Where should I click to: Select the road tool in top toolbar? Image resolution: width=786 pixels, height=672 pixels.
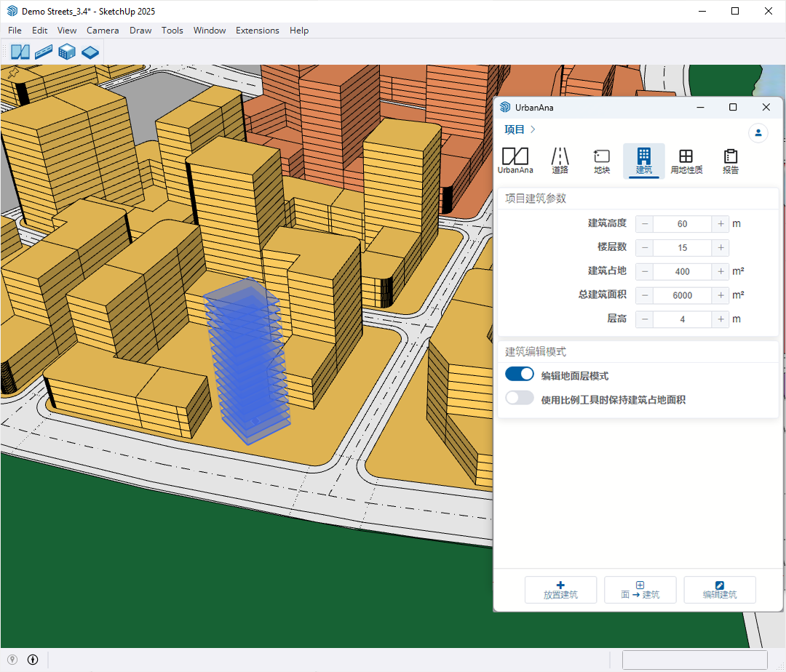[44, 52]
